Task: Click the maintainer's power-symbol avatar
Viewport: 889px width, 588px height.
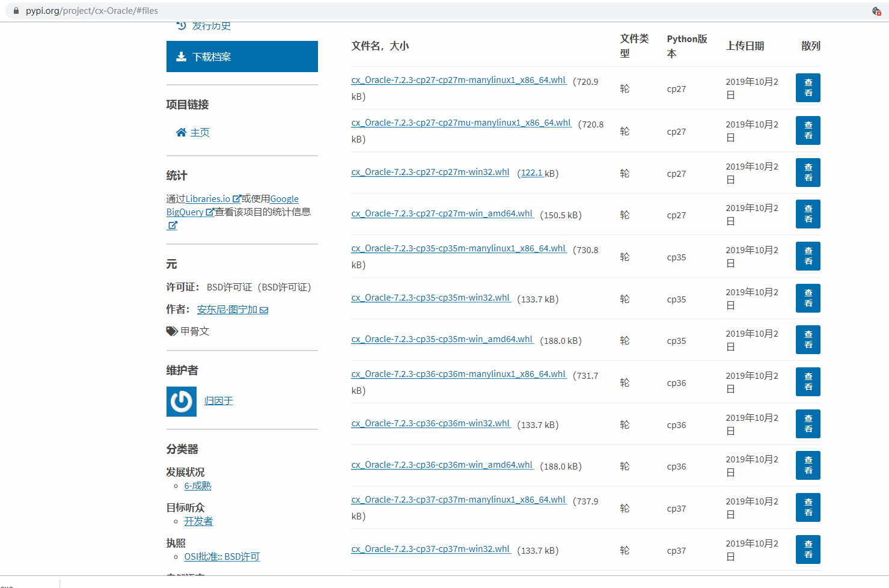Action: tap(181, 401)
